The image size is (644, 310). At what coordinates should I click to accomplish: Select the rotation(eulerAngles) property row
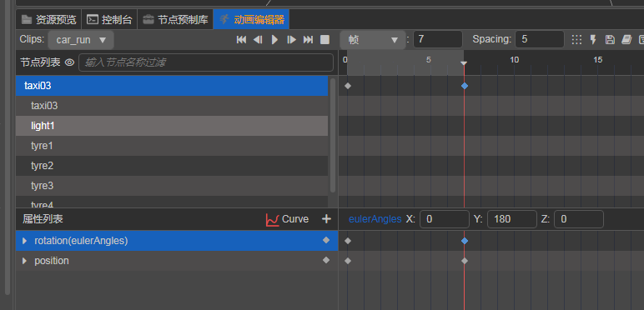(x=177, y=241)
